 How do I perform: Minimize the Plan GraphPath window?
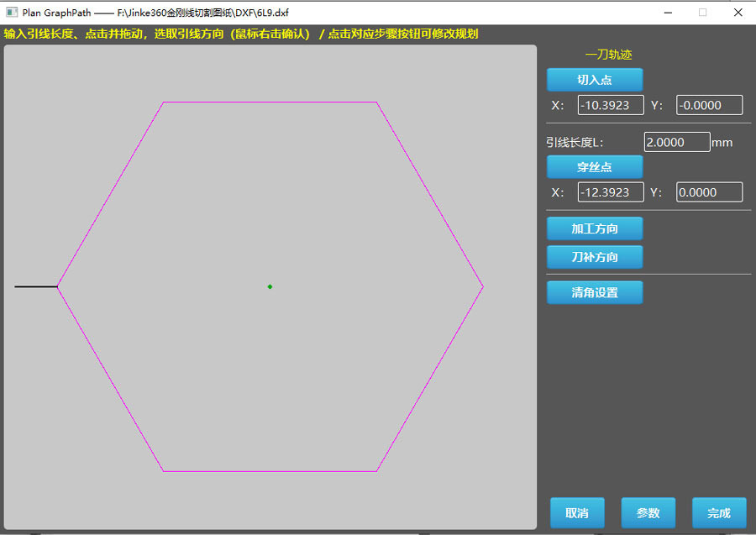point(668,13)
